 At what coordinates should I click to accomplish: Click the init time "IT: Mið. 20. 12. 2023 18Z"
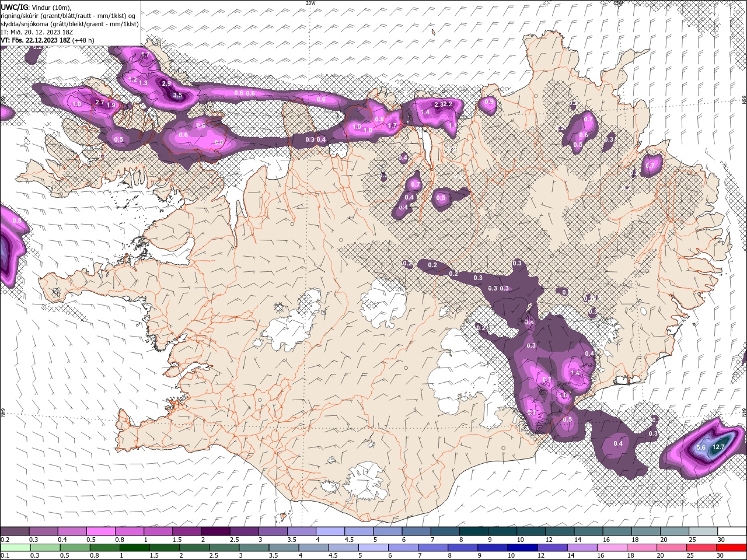[x=37, y=32]
